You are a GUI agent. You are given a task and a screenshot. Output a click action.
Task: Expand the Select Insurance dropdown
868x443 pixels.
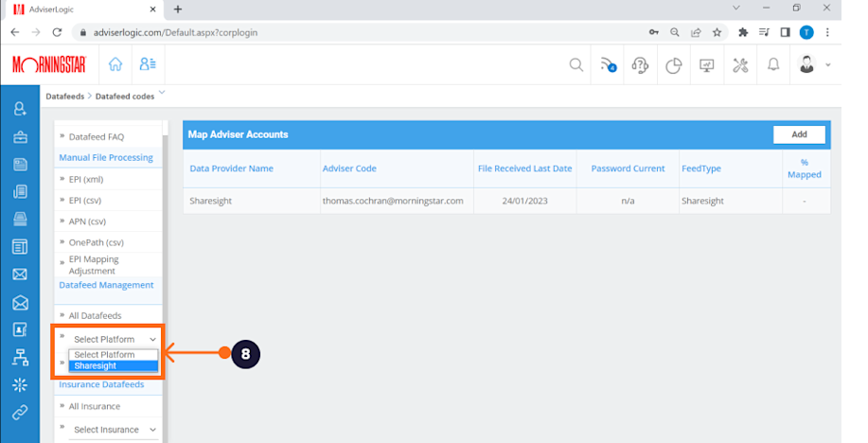coord(114,430)
